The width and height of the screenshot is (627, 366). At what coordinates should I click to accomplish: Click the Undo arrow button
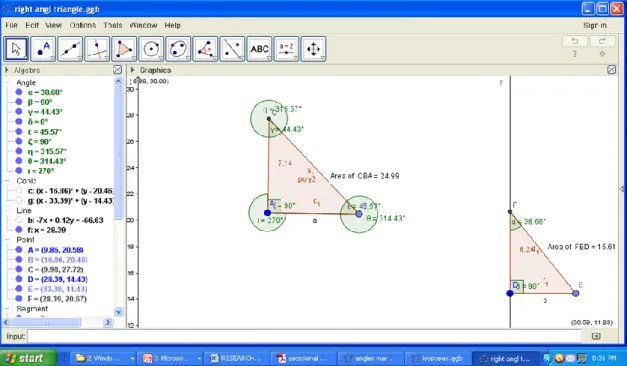coord(575,41)
